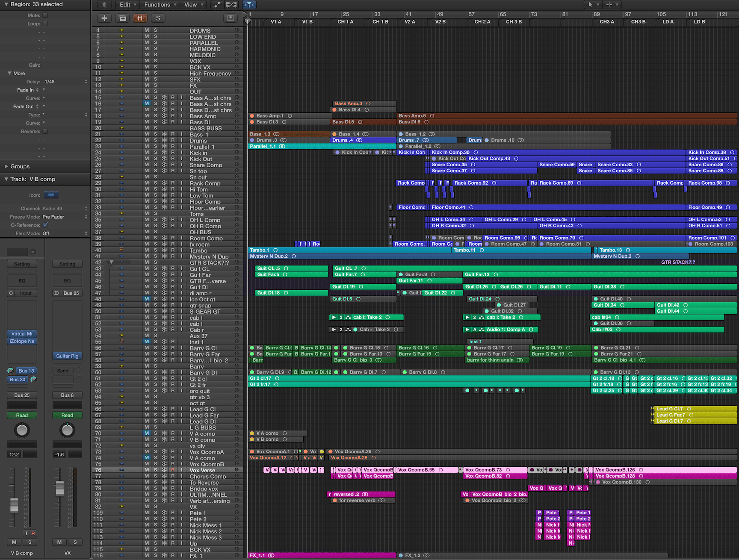Open the Virtual Mi plug-in slot
Viewport: 739px width, 560px height.
click(22, 333)
